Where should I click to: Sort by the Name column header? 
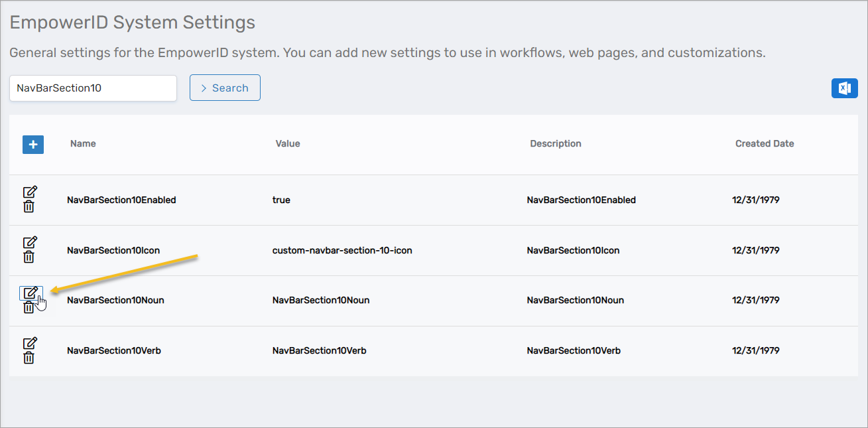click(x=83, y=144)
